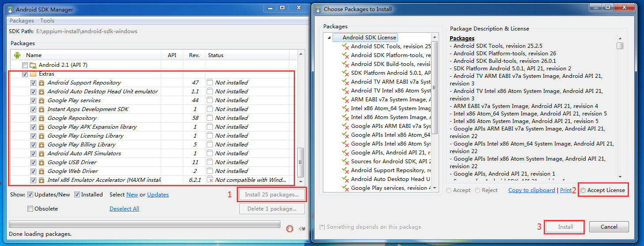Click package icon beside Google Play services
Image resolution: width=644 pixels, height=246 pixels.
42,100
